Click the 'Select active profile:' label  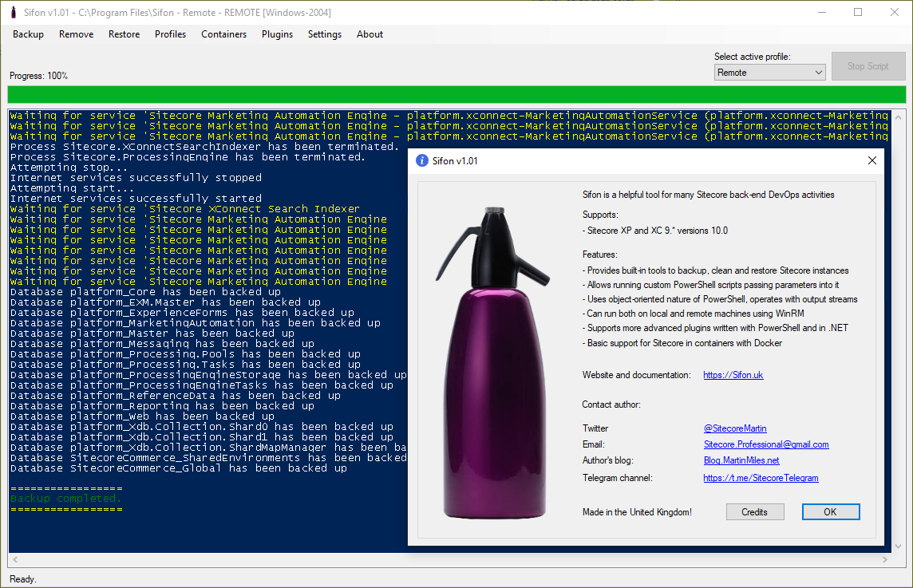753,57
